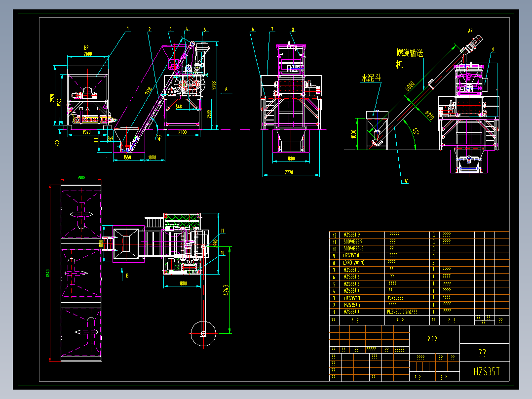Pick the 540 dimension under the mixer
The image size is (532, 399).
179,107
